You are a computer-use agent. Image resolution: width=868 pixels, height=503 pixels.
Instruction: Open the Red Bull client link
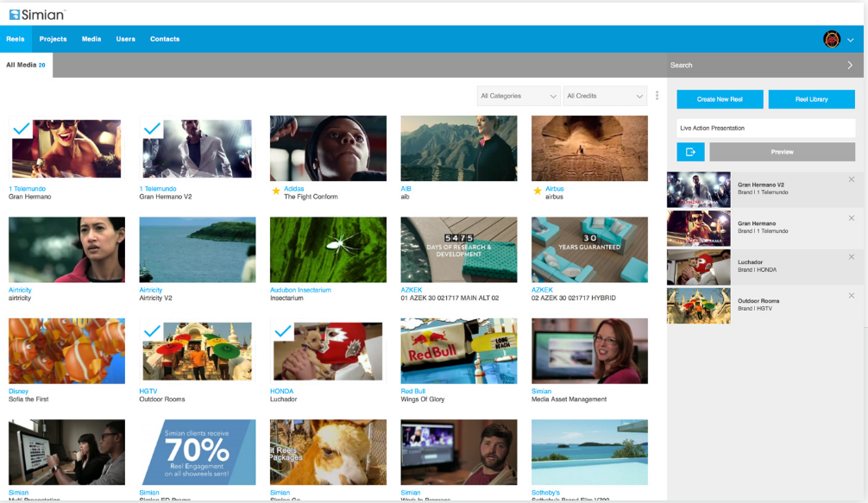[413, 391]
